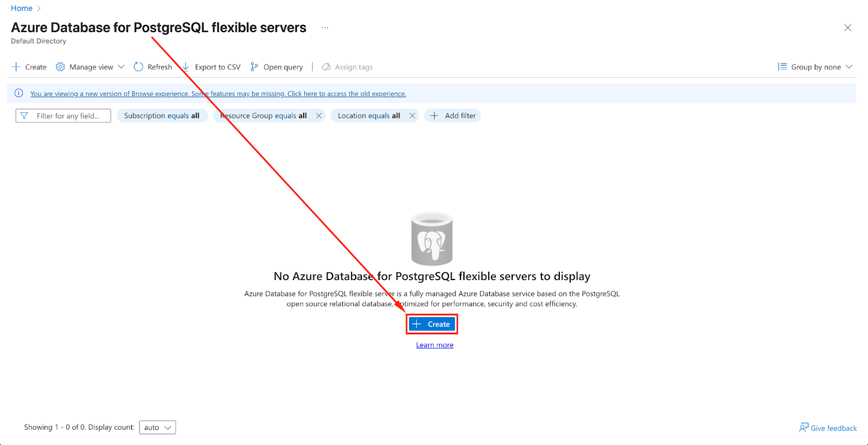Remove the Resource Group filter
The height and width of the screenshot is (445, 868).
[x=319, y=116]
